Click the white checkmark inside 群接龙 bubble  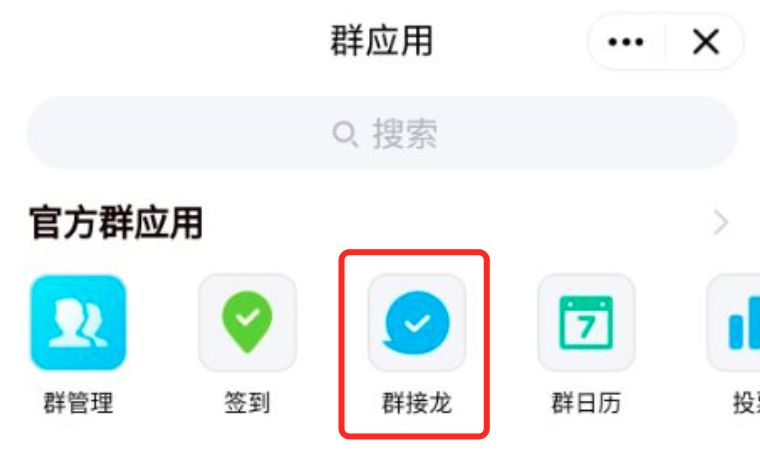coord(417,322)
